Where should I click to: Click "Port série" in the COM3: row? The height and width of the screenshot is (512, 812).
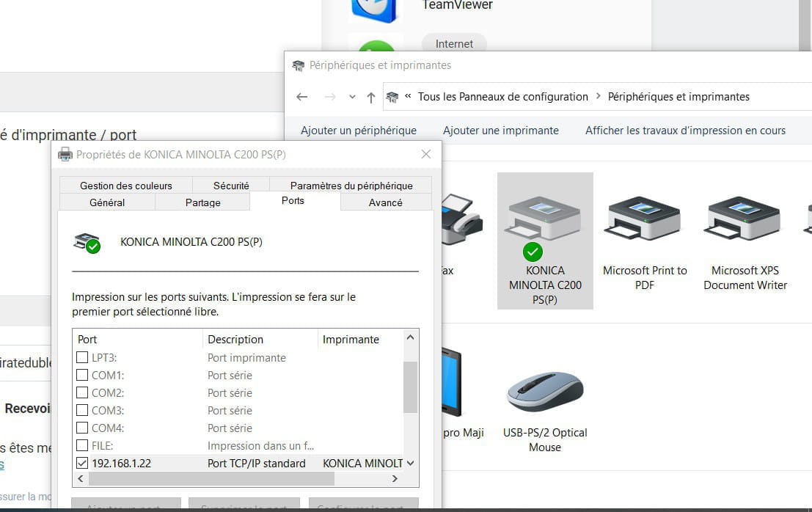[230, 411]
